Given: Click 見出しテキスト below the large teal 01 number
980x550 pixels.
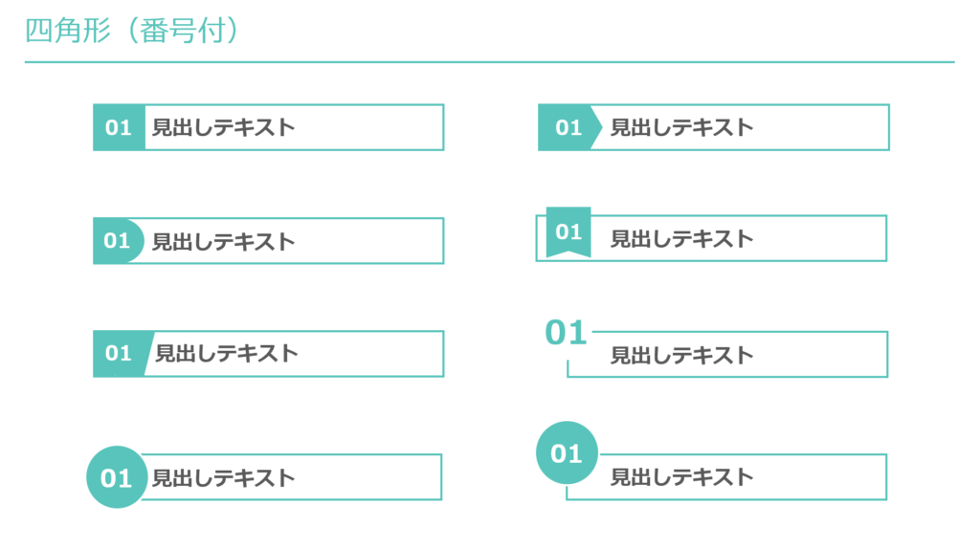Looking at the screenshot, I should click(x=682, y=355).
